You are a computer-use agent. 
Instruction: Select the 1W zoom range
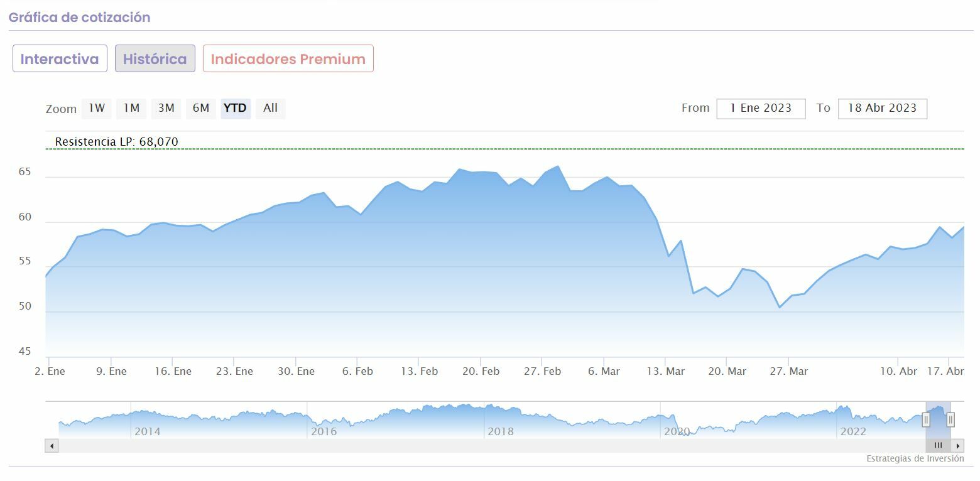(x=97, y=108)
